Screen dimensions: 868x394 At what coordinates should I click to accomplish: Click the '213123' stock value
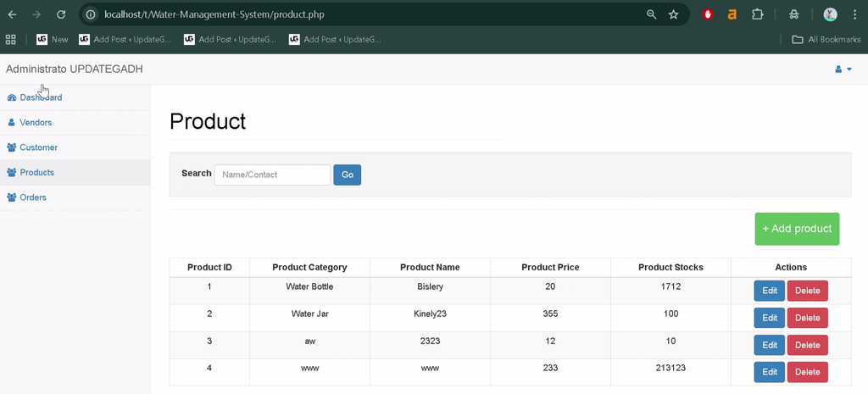click(671, 368)
